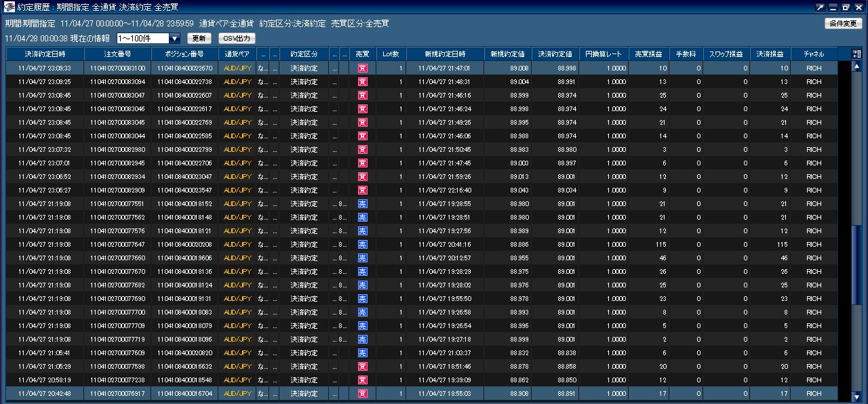Click the 89.043 opening price cell
Image resolution: width=868 pixels, height=404 pixels.
(x=520, y=190)
